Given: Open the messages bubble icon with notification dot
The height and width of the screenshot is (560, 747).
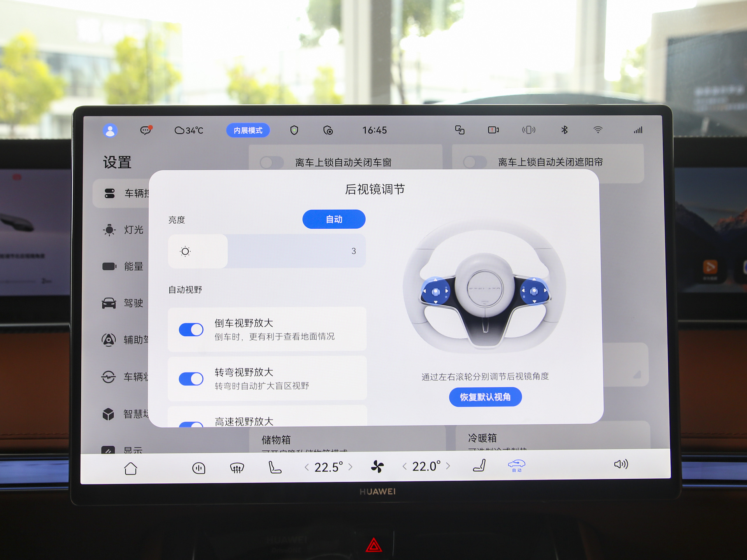Looking at the screenshot, I should click(146, 130).
